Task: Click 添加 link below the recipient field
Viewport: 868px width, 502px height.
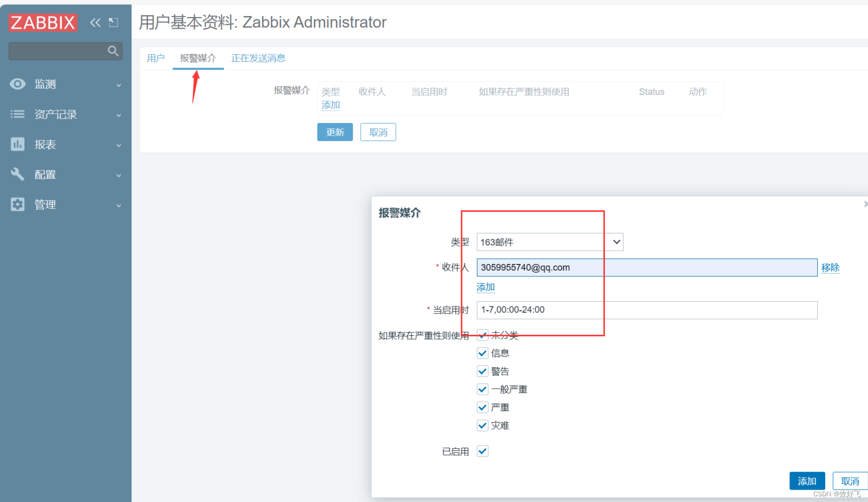Action: tap(486, 287)
